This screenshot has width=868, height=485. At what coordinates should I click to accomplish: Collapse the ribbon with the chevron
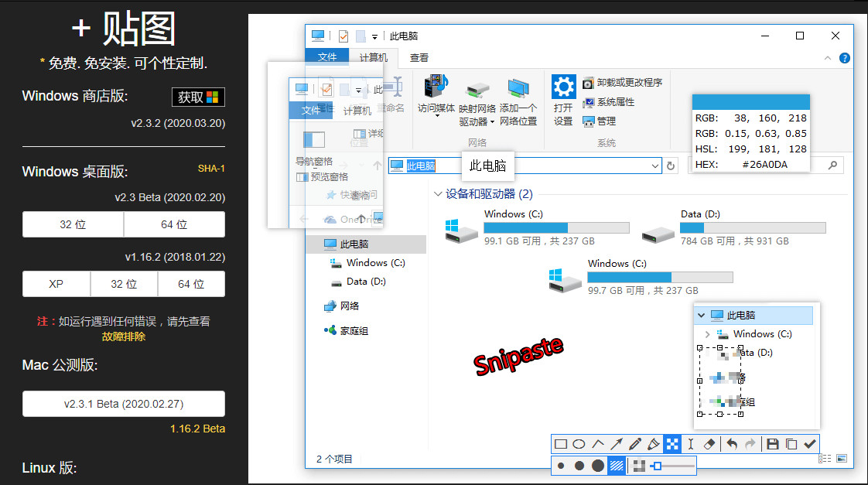pos(828,58)
